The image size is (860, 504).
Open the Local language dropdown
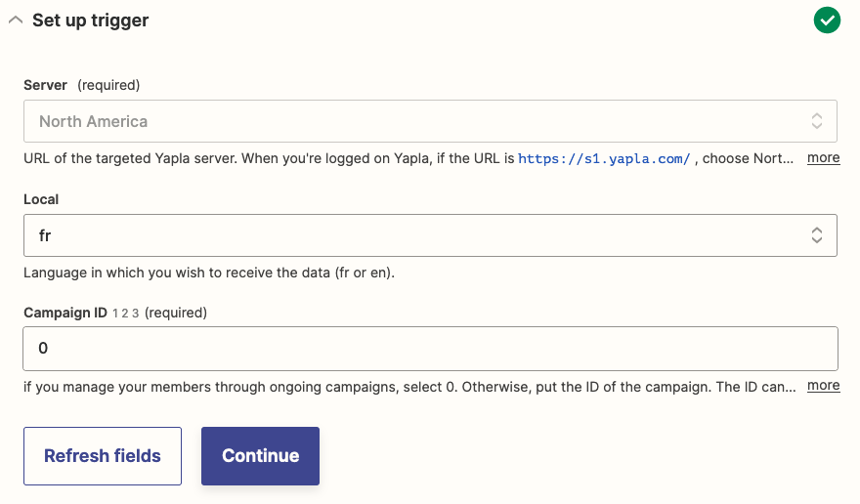(420, 235)
